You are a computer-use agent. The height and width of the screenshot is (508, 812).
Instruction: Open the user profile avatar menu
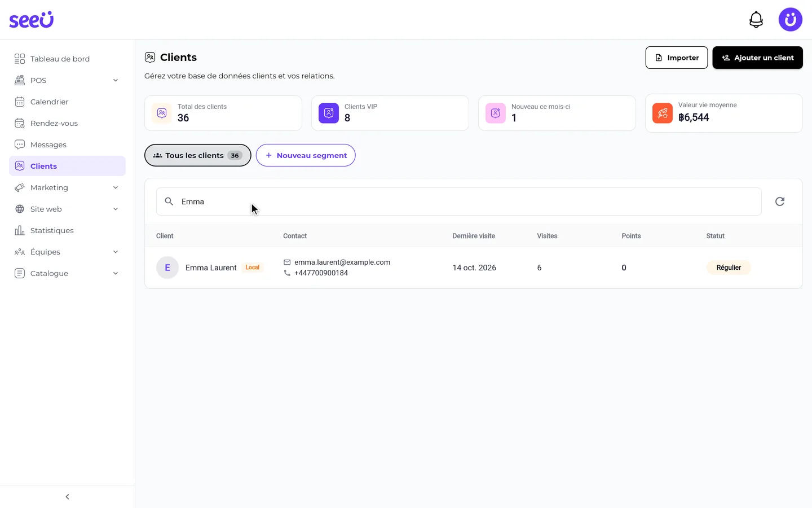(791, 20)
